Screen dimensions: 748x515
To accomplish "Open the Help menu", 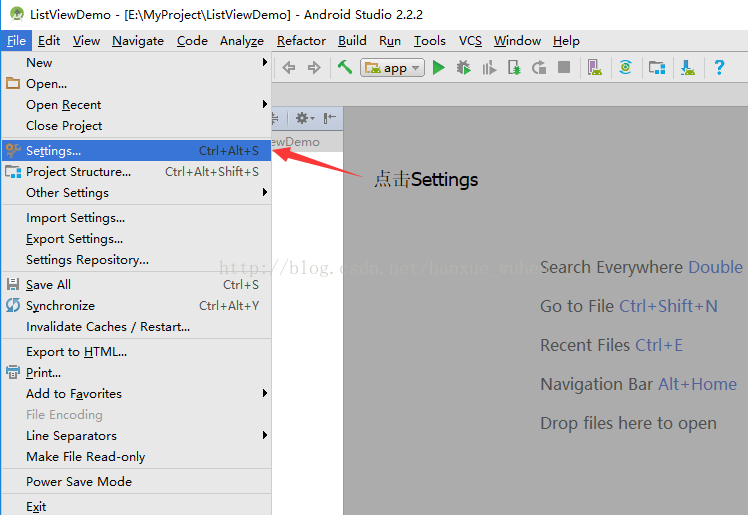I will (566, 41).
